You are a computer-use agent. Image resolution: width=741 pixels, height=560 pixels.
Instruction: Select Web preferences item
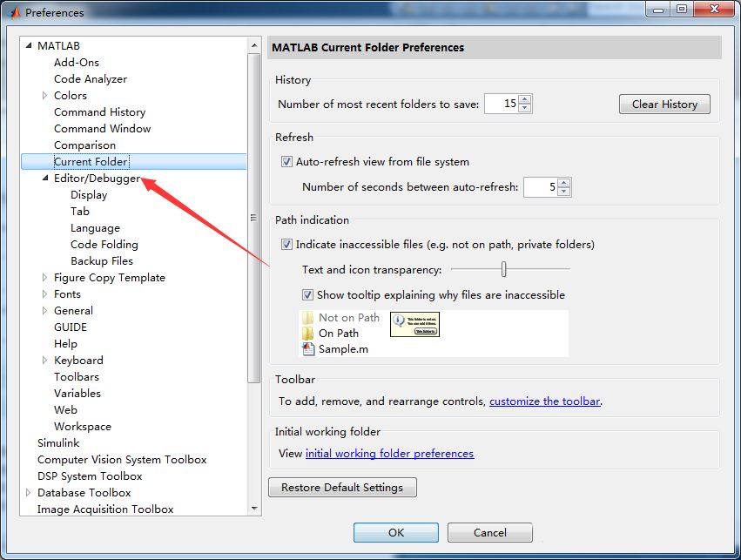point(65,409)
